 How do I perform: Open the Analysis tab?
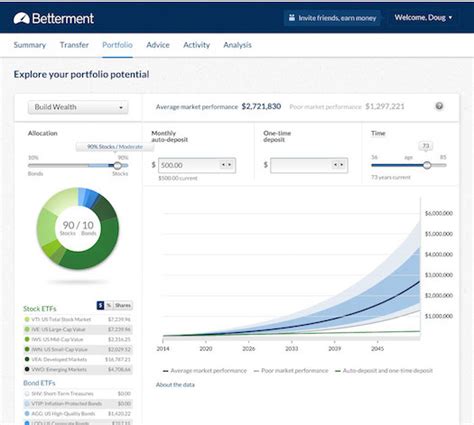(237, 45)
